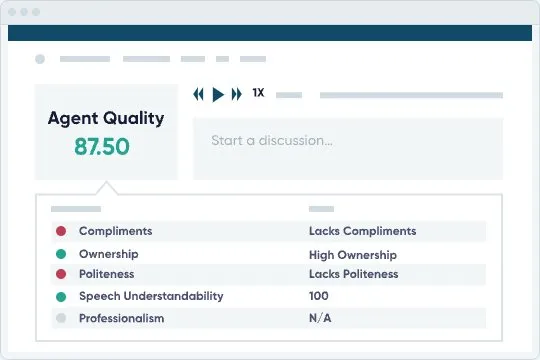Screen dimensions: 540x360
Task: Click the round avatar icon in navigation
Action: pyautogui.click(x=40, y=59)
